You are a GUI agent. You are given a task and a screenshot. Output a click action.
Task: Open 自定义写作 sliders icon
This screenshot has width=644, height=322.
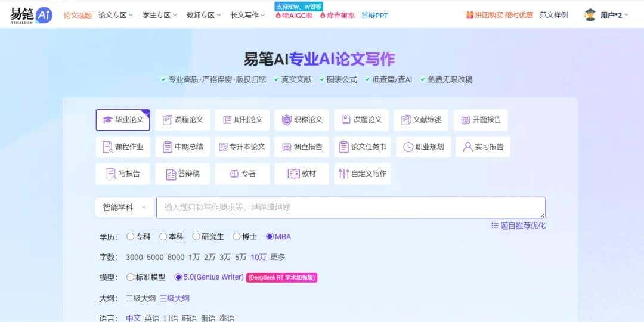[344, 174]
